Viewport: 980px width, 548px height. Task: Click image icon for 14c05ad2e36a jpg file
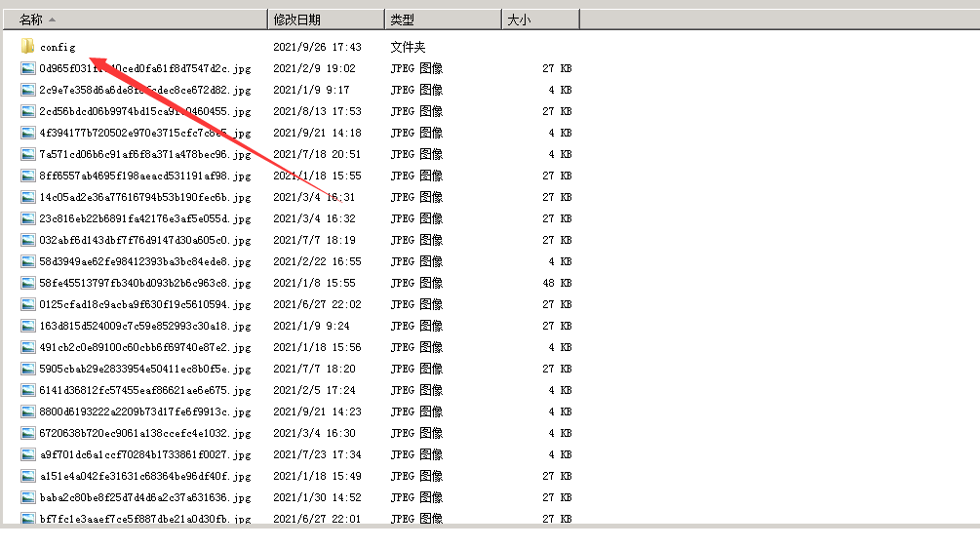click(28, 197)
